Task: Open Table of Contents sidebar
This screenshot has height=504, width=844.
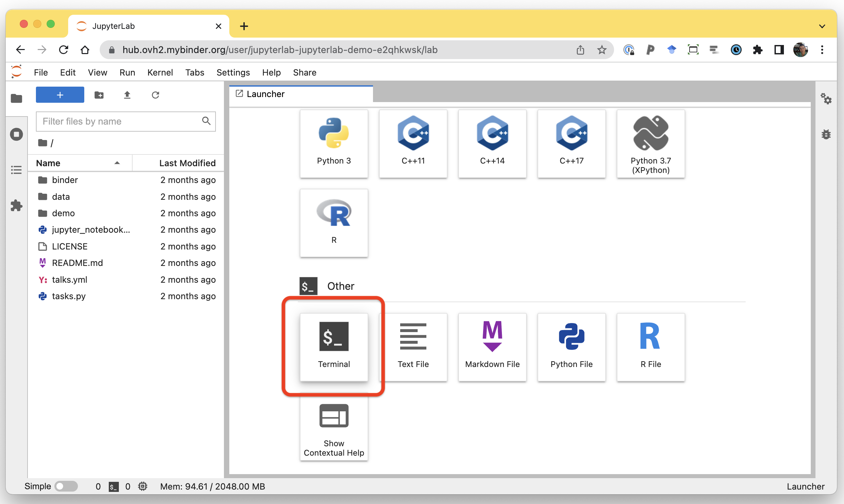Action: coord(16,170)
